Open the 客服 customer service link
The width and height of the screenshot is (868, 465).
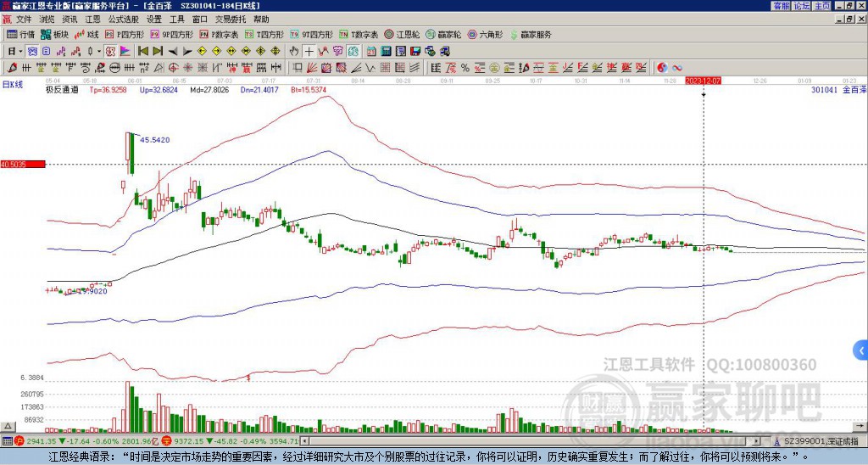(781, 6)
